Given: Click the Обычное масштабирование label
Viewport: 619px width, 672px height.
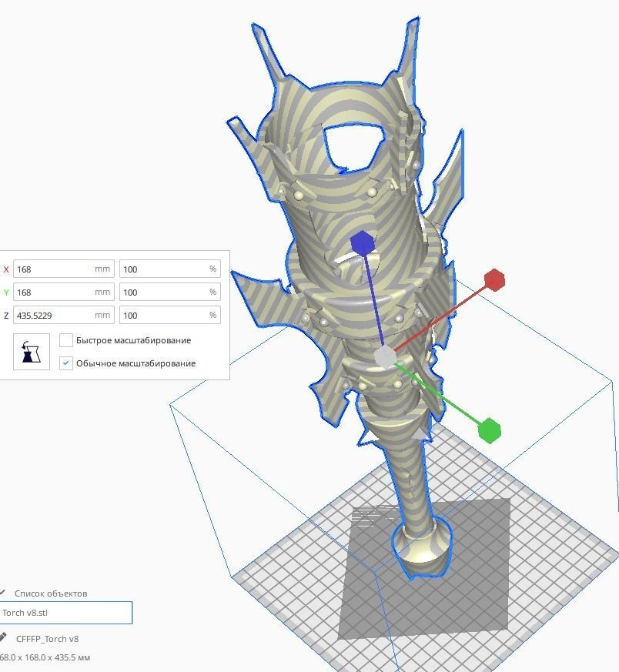Looking at the screenshot, I should coord(136,363).
